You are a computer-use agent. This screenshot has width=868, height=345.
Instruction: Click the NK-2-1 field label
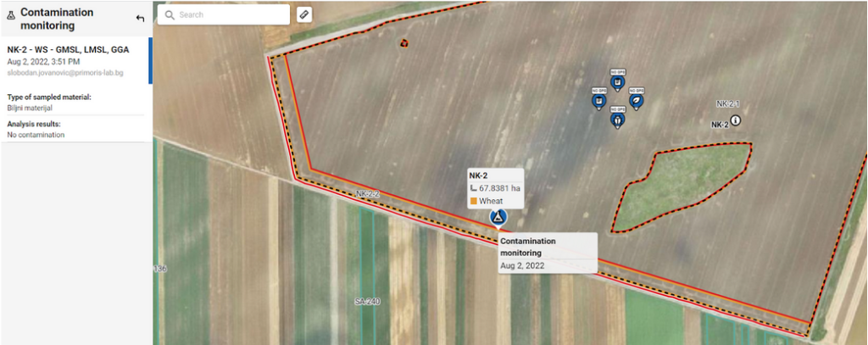(x=728, y=103)
